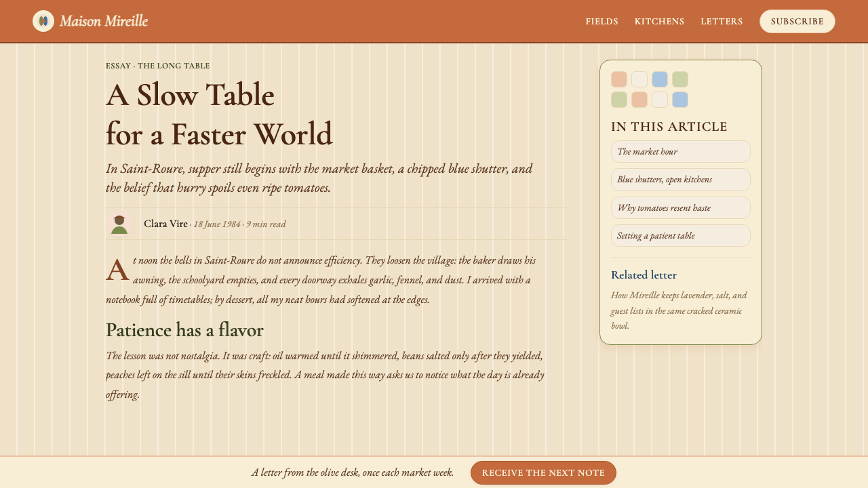The width and height of the screenshot is (868, 488).
Task: Open the Fields menu item
Action: click(602, 21)
